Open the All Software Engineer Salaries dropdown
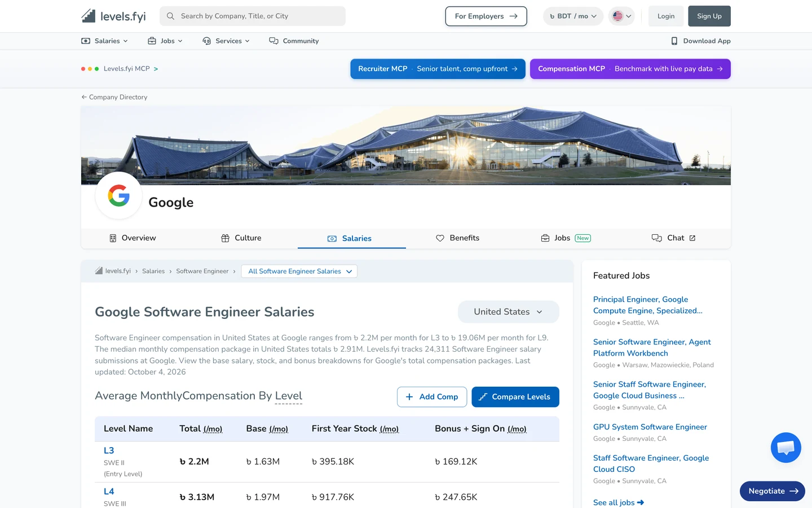 [x=299, y=271]
